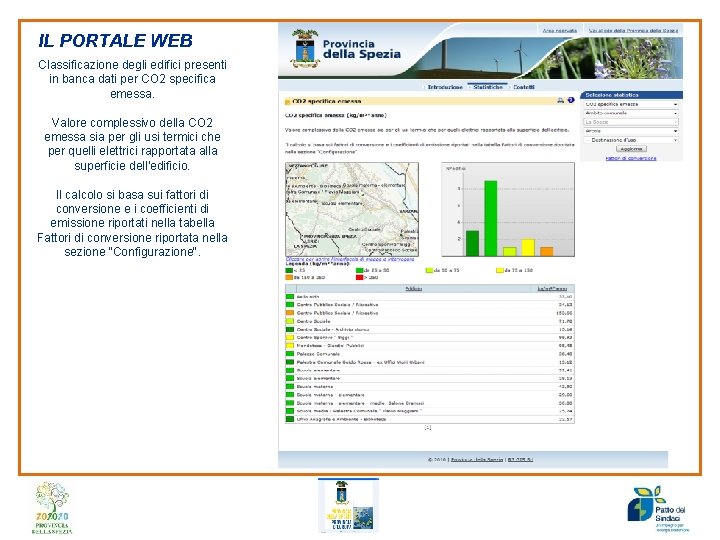Screen dimensions: 720x540
Task: Click the Aggiorna button
Action: [631, 149]
